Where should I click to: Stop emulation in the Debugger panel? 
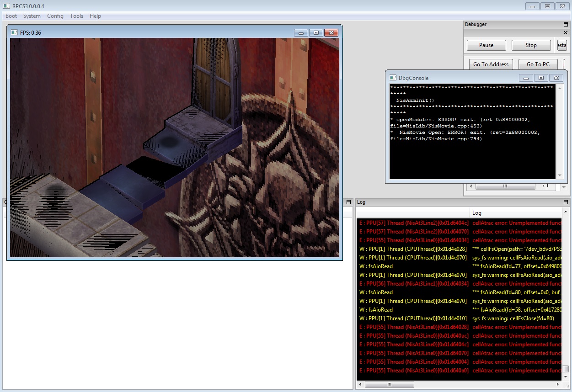pyautogui.click(x=531, y=45)
